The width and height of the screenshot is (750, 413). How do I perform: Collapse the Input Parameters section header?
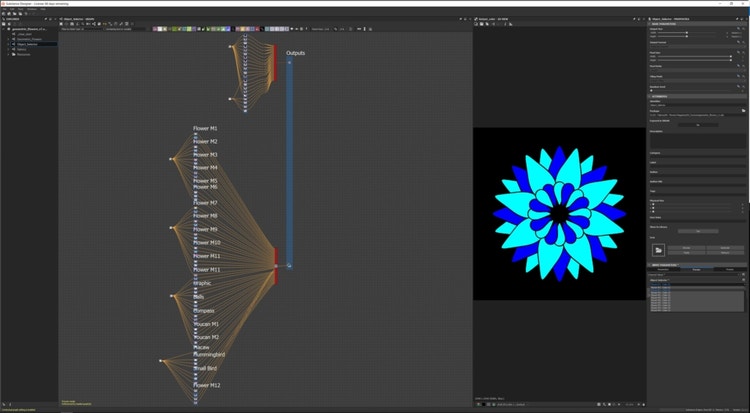tap(649, 265)
